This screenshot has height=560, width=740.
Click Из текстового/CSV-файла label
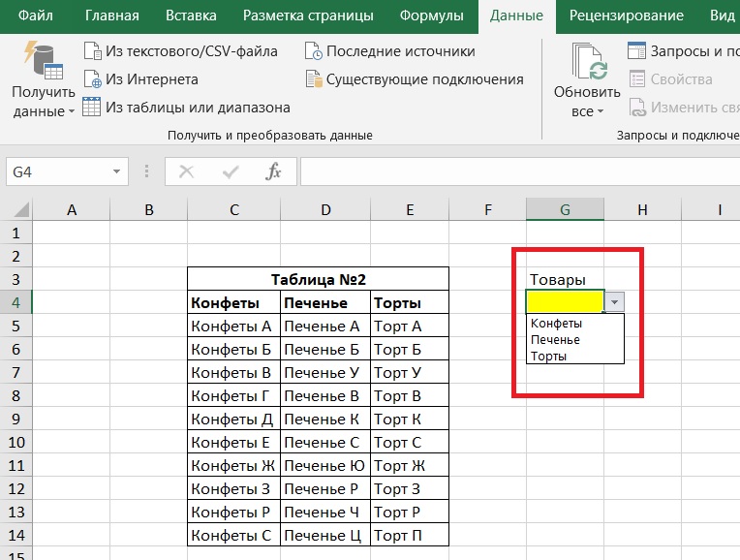192,51
